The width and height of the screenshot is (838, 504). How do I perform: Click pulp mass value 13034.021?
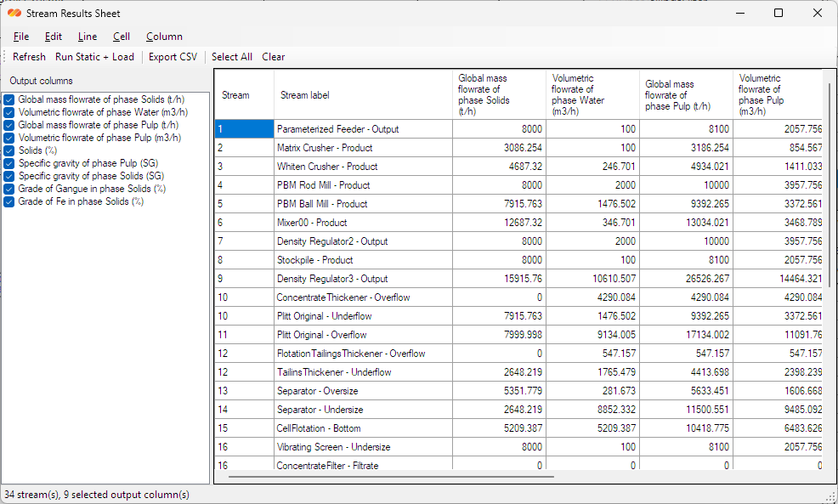[x=686, y=223]
